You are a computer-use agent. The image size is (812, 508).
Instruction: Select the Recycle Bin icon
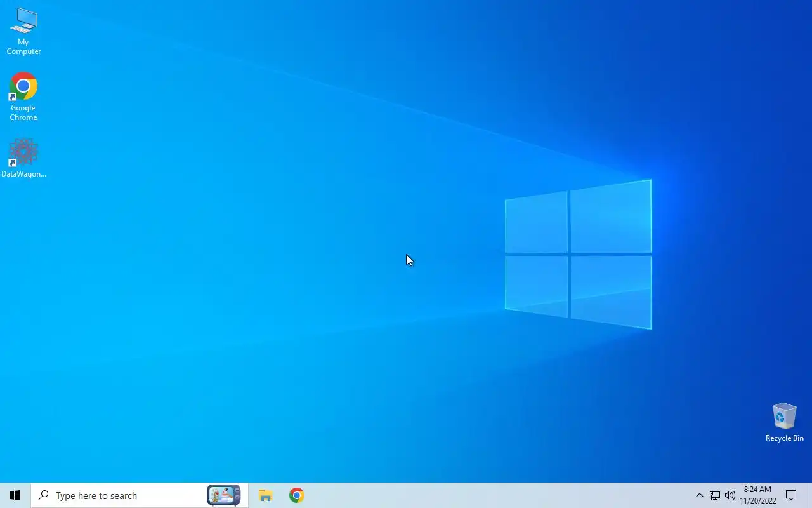[784, 422]
